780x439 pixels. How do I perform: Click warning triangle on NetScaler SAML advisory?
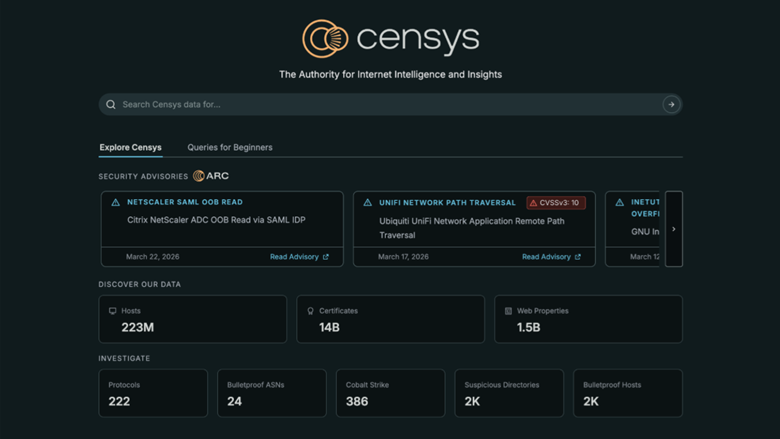[115, 202]
